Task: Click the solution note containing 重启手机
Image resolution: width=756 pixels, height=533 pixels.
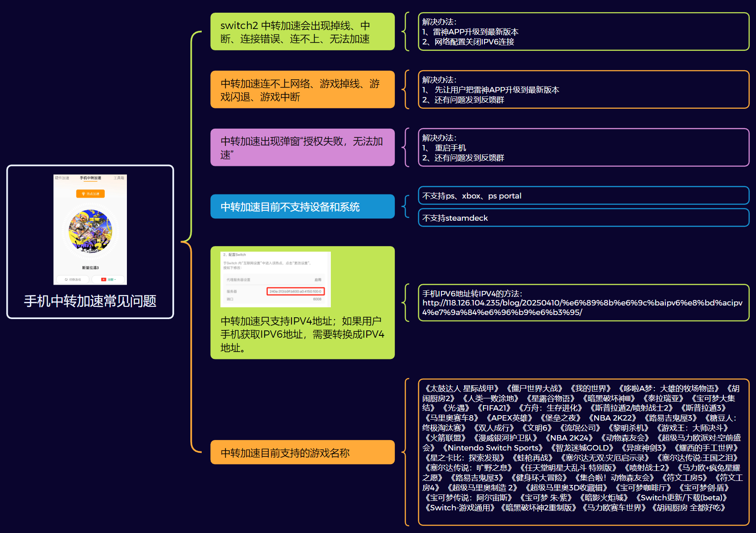Action: (583, 148)
